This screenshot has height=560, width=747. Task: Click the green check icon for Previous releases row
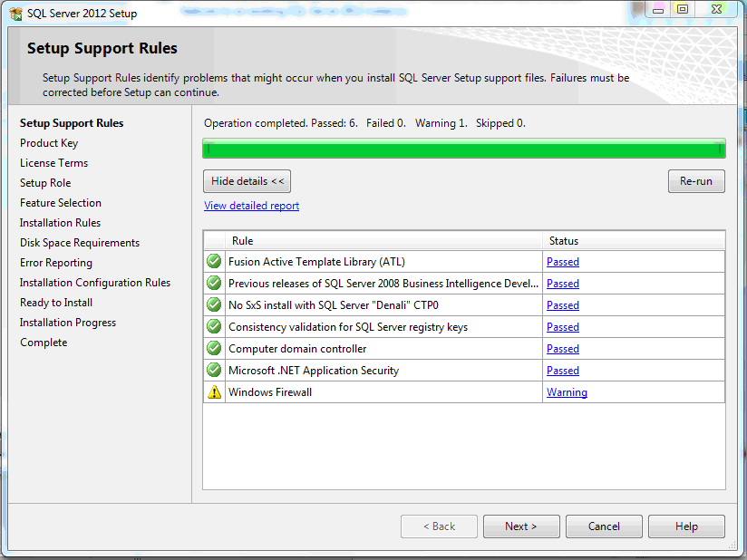[214, 284]
